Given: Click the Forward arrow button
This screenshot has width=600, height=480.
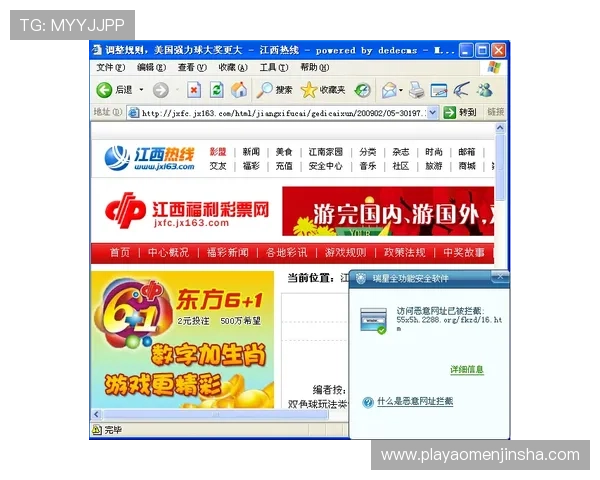Looking at the screenshot, I should coord(160,90).
